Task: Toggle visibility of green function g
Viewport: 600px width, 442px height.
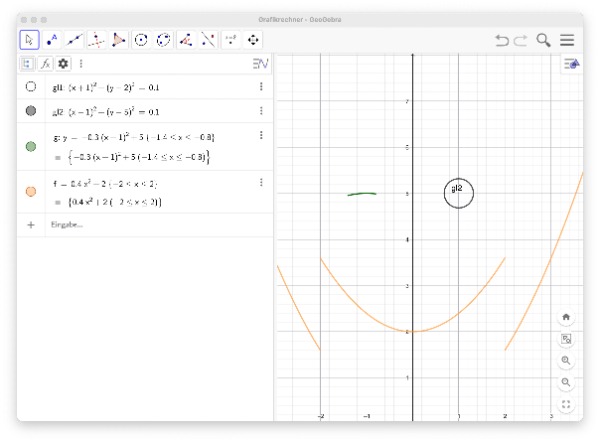Action: (31, 147)
